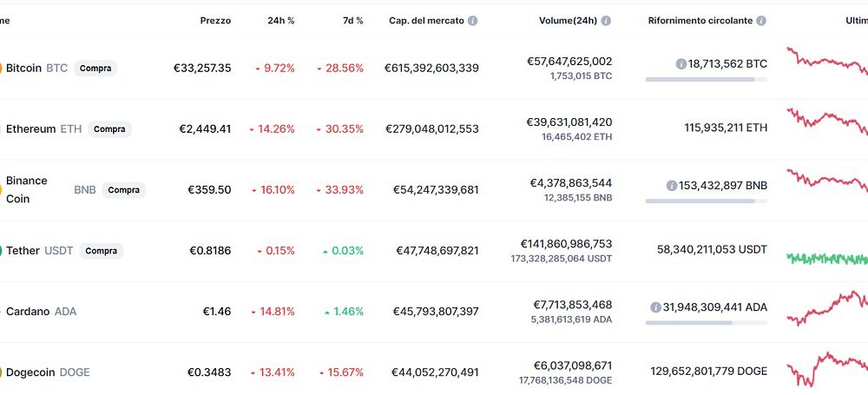Click Tether coin logo icon

[1, 250]
